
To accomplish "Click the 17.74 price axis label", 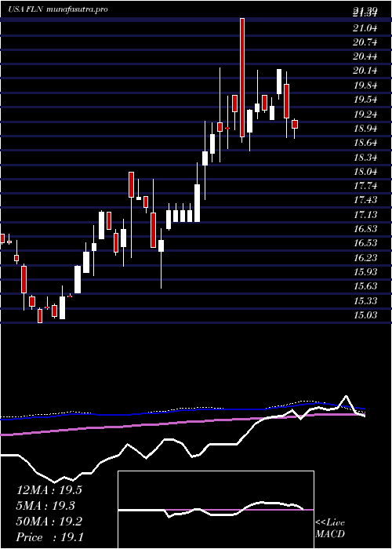I will point(365,186).
